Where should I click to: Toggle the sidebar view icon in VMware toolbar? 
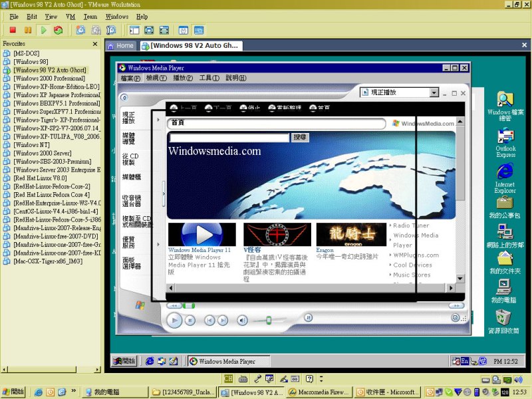point(134,30)
